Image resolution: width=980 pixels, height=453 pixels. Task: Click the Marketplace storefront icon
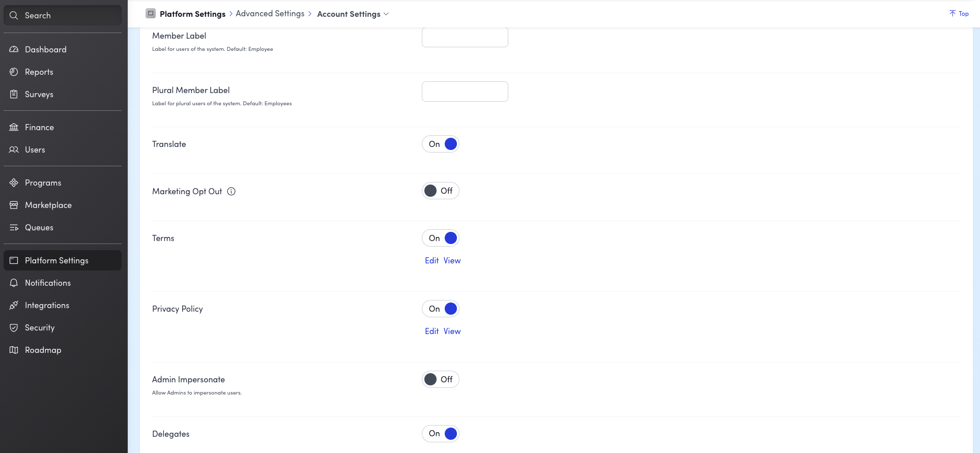click(14, 205)
